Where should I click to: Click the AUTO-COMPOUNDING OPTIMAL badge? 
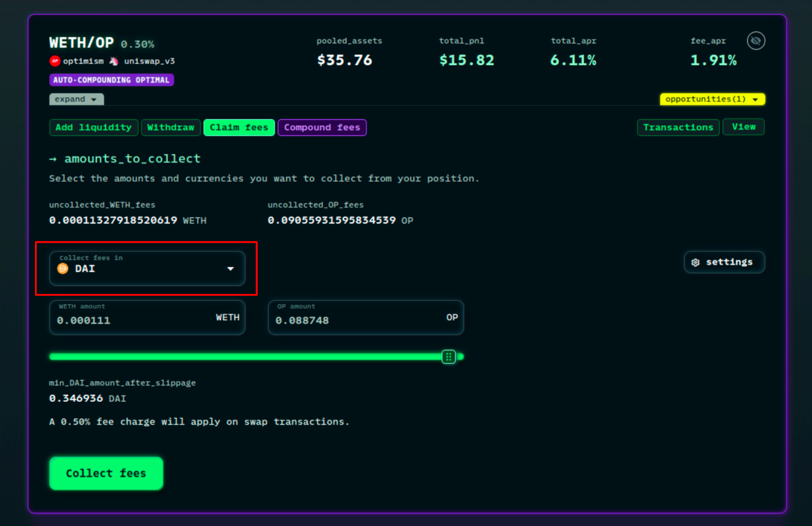click(x=111, y=80)
